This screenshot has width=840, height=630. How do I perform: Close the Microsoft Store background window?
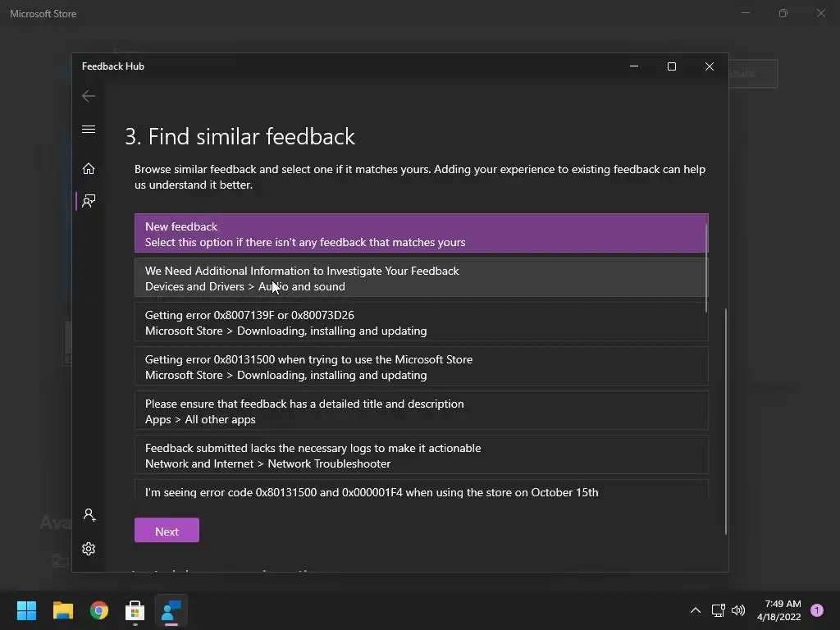click(820, 13)
